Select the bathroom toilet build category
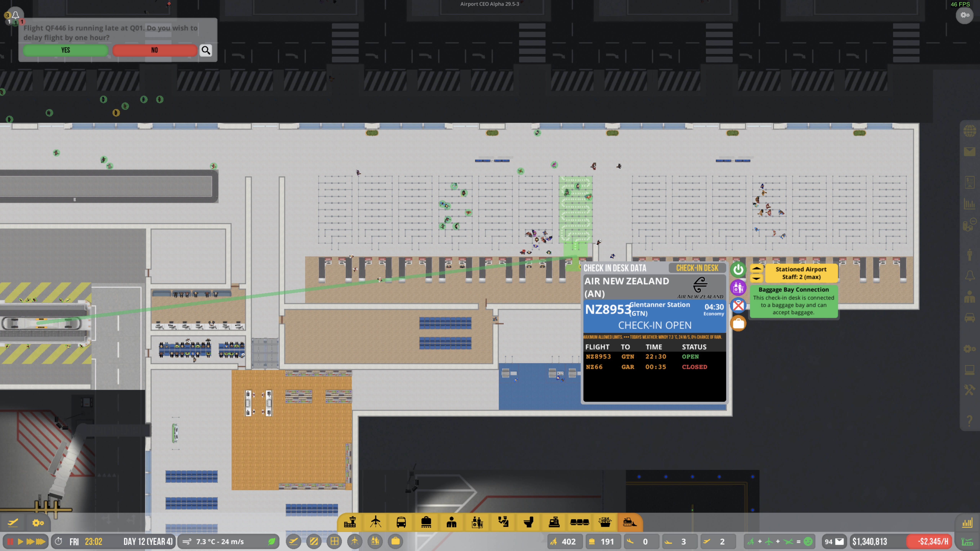 (x=528, y=522)
